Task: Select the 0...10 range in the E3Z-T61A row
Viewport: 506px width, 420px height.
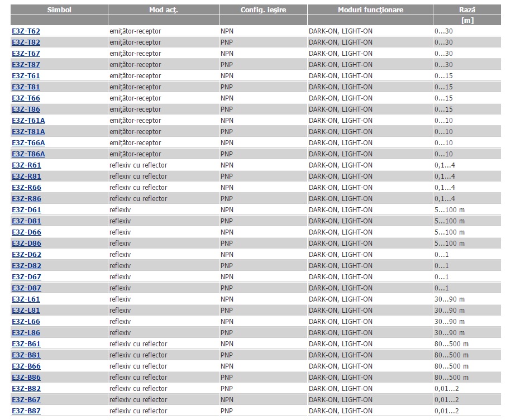Action: [443, 121]
